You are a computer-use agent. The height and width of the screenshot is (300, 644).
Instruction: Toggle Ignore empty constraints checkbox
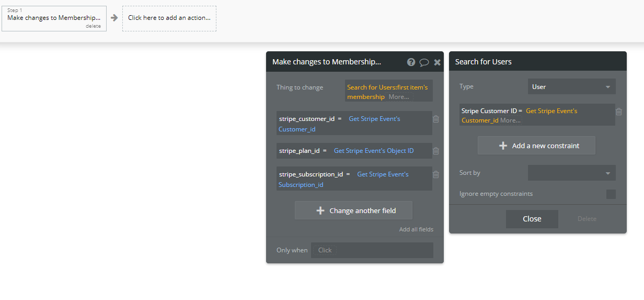coord(611,194)
